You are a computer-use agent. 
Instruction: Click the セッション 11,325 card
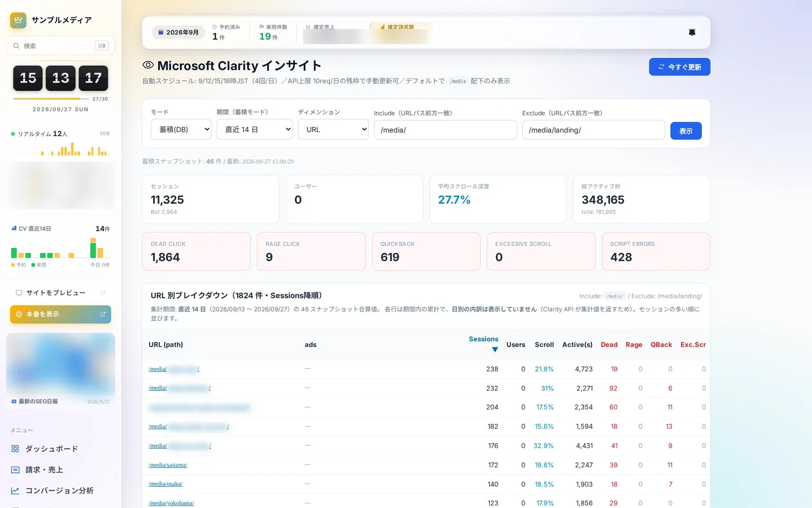tap(211, 199)
